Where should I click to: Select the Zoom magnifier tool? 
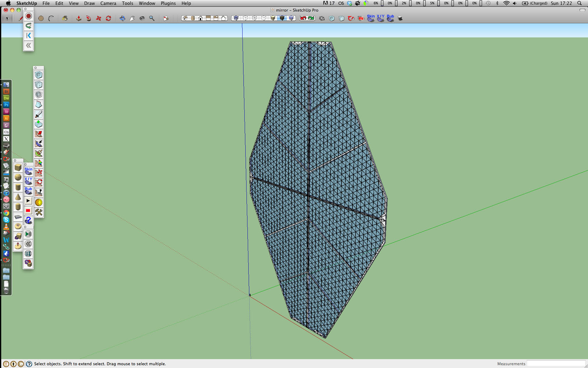pos(152,18)
